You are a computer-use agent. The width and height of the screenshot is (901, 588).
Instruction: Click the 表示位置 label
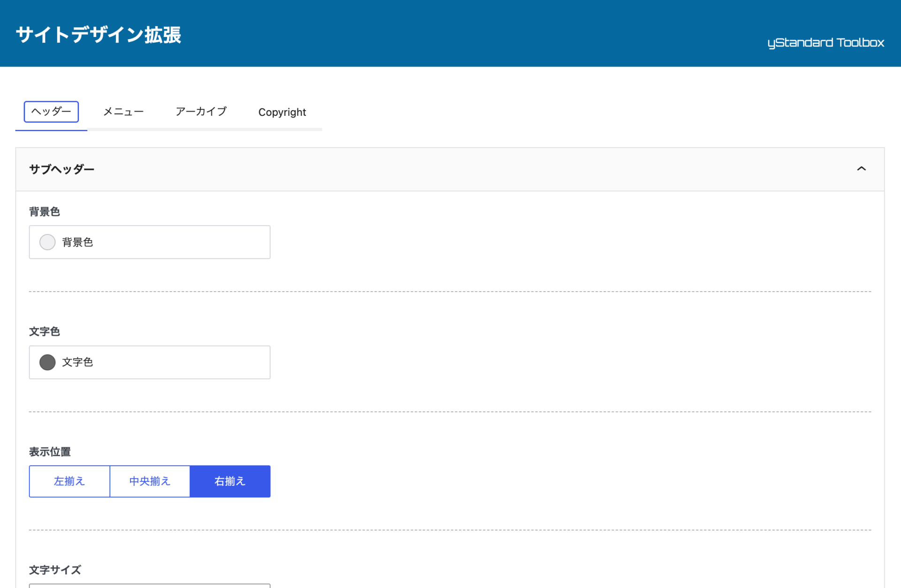point(50,452)
